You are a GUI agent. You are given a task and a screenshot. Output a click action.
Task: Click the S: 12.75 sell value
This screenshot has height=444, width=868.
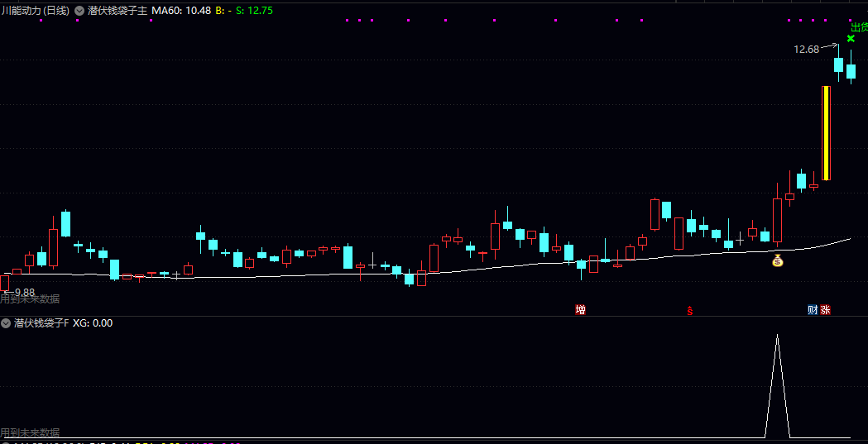[254, 10]
